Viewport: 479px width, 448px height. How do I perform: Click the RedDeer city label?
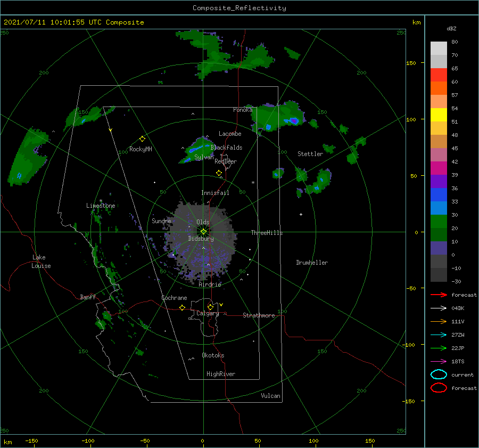coord(226,161)
